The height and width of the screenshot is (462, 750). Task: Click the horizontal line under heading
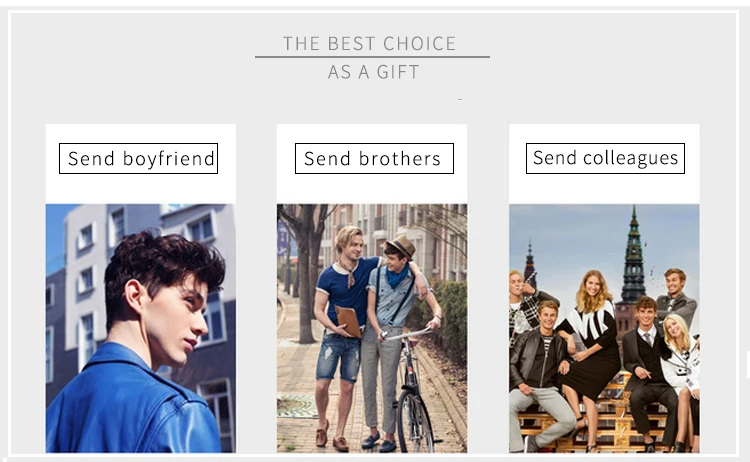372,57
